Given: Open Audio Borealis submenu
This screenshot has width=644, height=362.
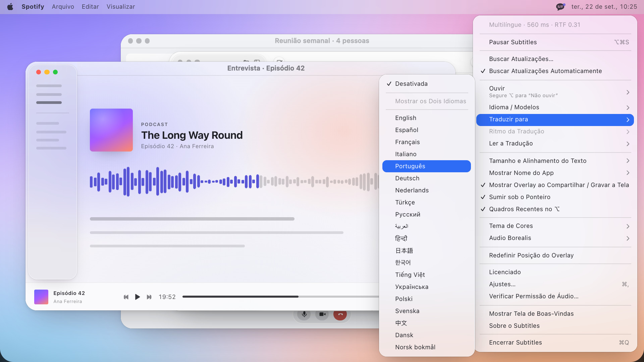Looking at the screenshot, I should 555,238.
